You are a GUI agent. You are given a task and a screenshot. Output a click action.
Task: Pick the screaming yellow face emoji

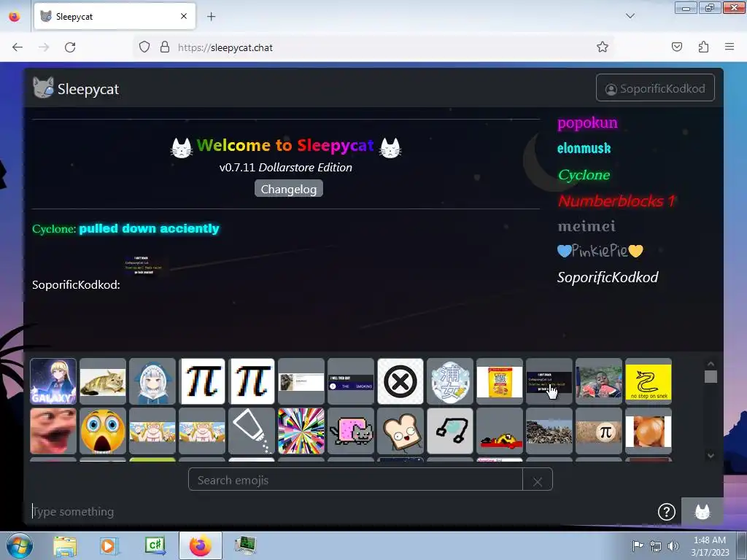pos(102,431)
